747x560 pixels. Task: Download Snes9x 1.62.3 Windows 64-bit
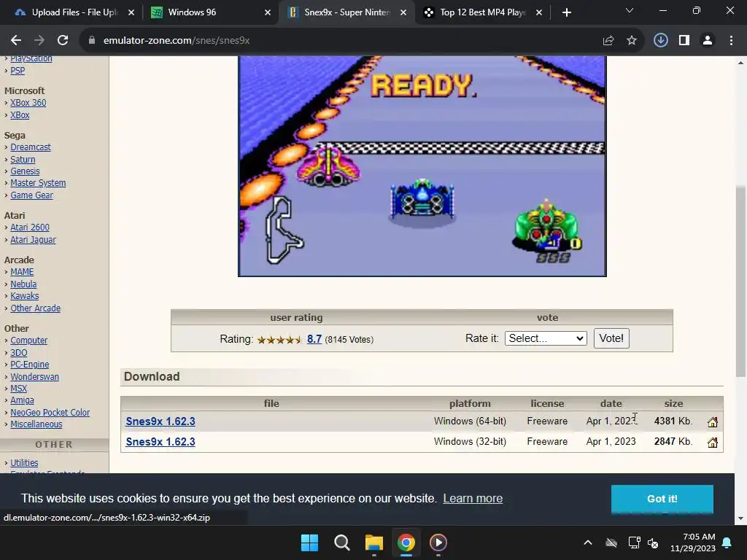(x=160, y=421)
